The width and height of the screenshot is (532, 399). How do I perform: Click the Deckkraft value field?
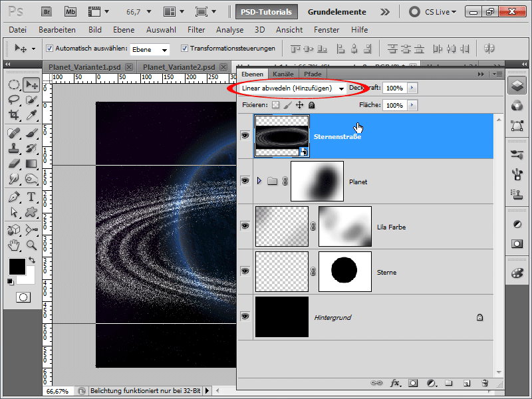pos(394,88)
